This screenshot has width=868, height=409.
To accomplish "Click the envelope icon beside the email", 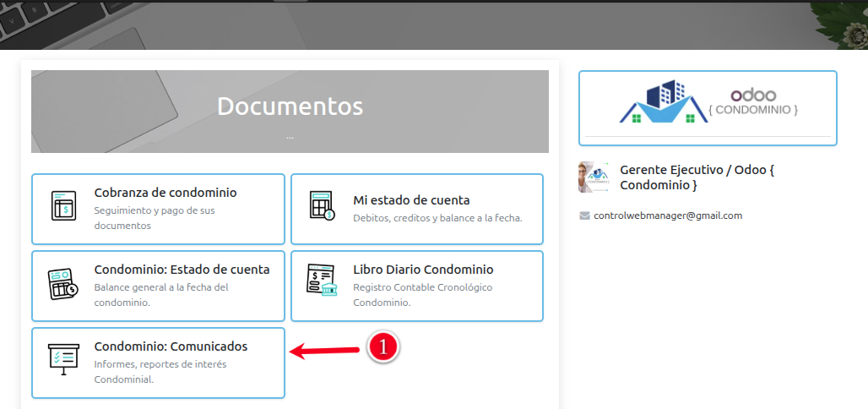I will tap(584, 215).
